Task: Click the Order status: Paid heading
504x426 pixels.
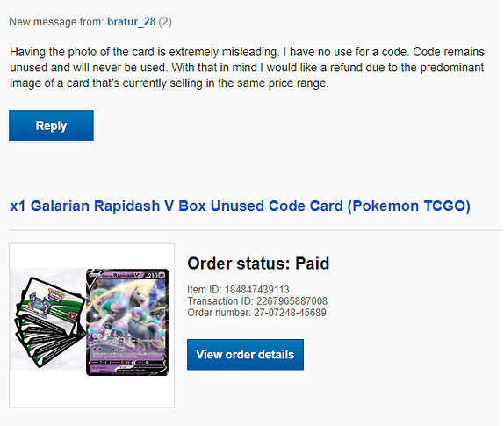Action: [258, 264]
